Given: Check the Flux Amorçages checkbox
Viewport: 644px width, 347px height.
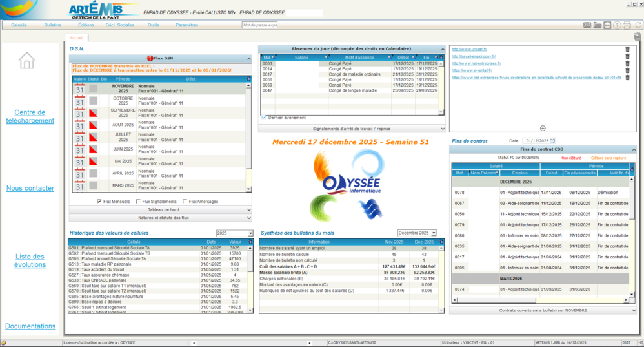Looking at the screenshot, I should (x=185, y=202).
